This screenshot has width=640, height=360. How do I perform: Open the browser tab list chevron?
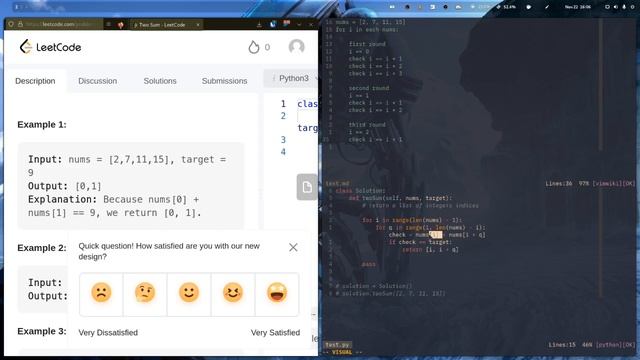tap(299, 25)
